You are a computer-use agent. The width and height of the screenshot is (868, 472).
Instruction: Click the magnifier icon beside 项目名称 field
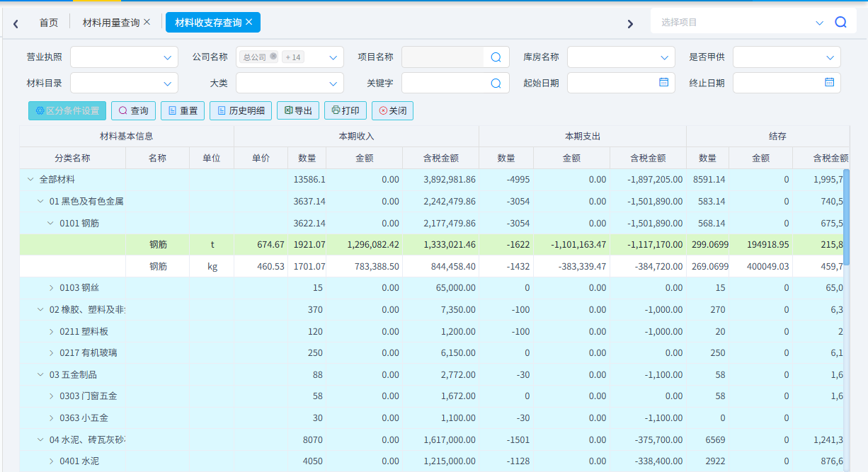497,57
